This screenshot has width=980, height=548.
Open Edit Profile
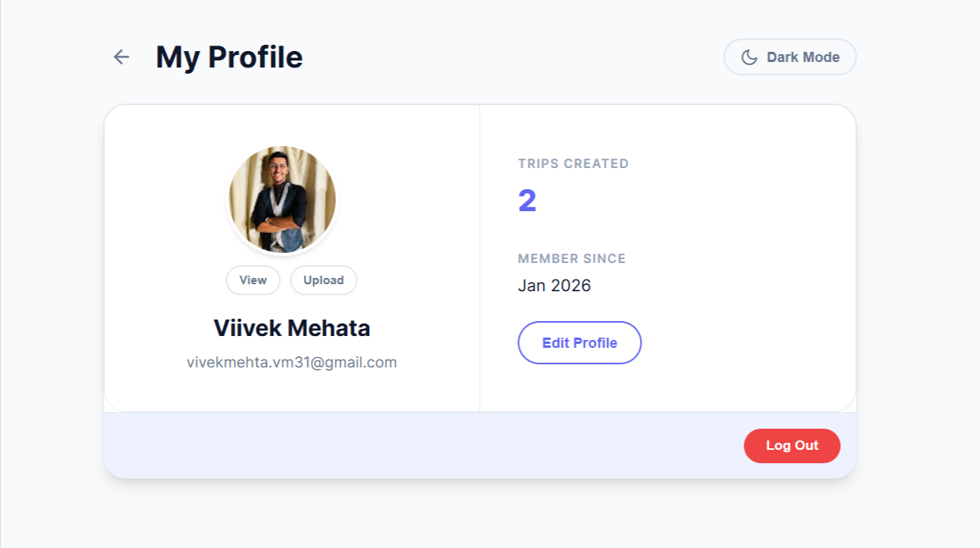580,343
